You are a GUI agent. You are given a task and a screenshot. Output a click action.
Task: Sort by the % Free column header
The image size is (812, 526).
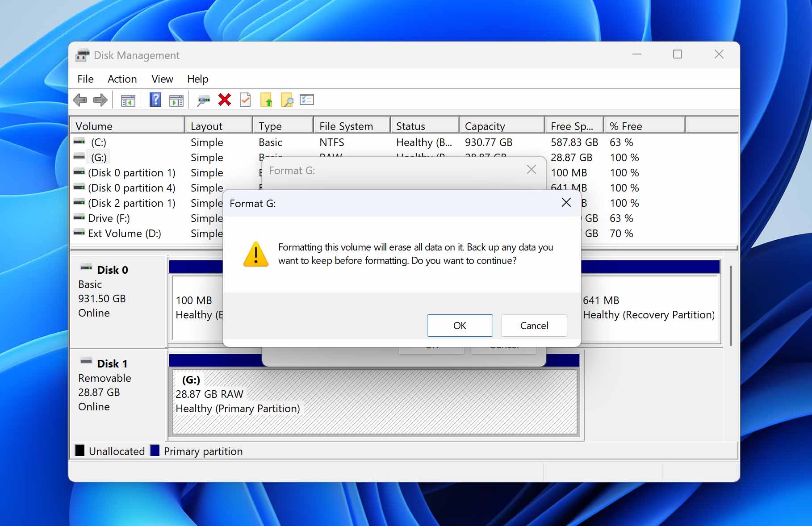(x=645, y=126)
